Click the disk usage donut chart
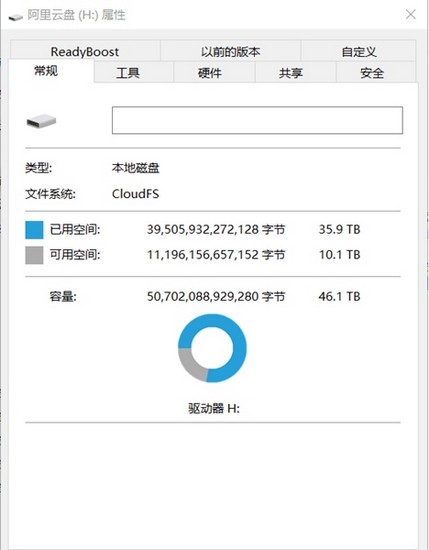Screen dimensions: 429x550 pos(212,348)
